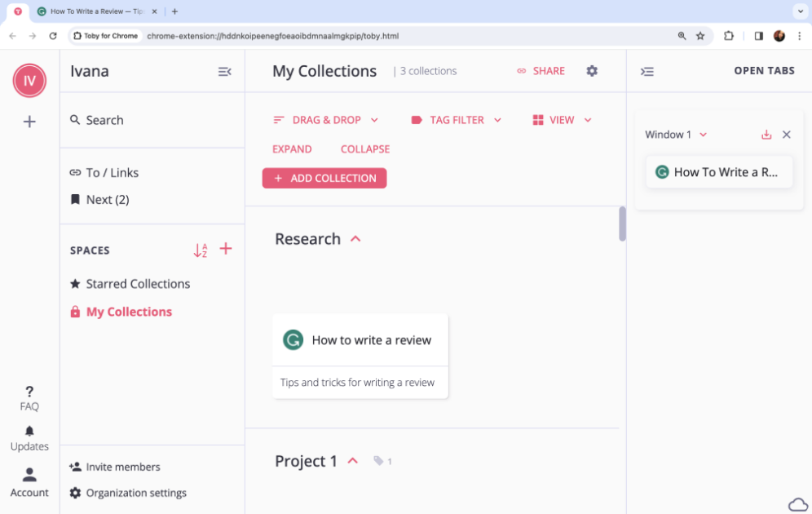Viewport: 812px width, 514px height.
Task: Select Starred Collections in the sidebar
Action: pyautogui.click(x=137, y=283)
